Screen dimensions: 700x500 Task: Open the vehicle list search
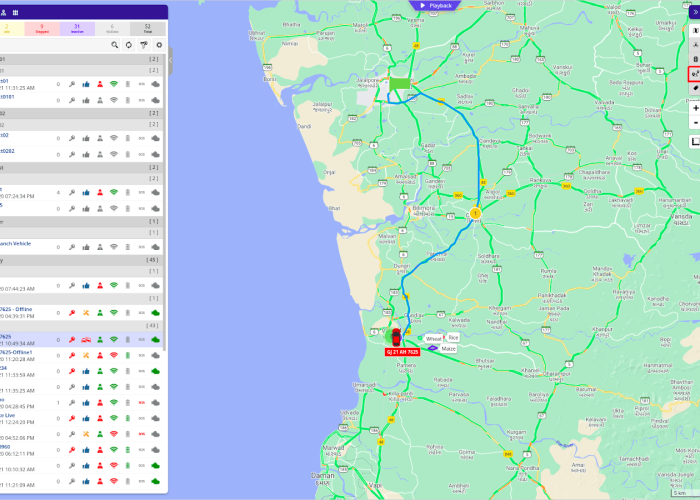[115, 45]
